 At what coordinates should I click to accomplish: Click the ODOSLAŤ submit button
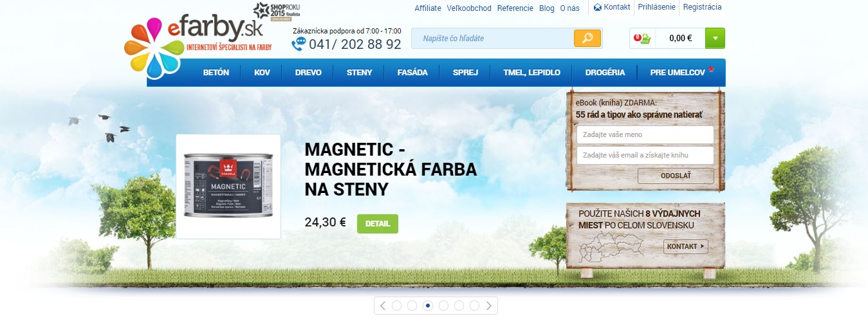676,176
